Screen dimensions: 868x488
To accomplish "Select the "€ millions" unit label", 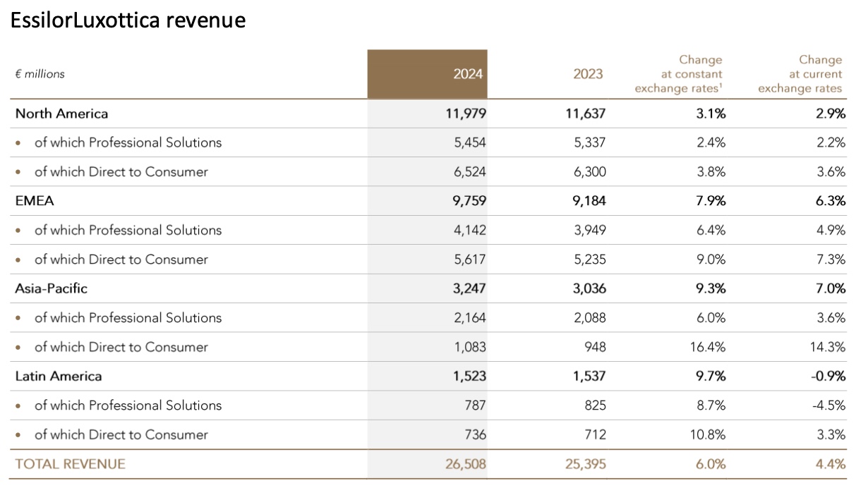I will tap(40, 74).
